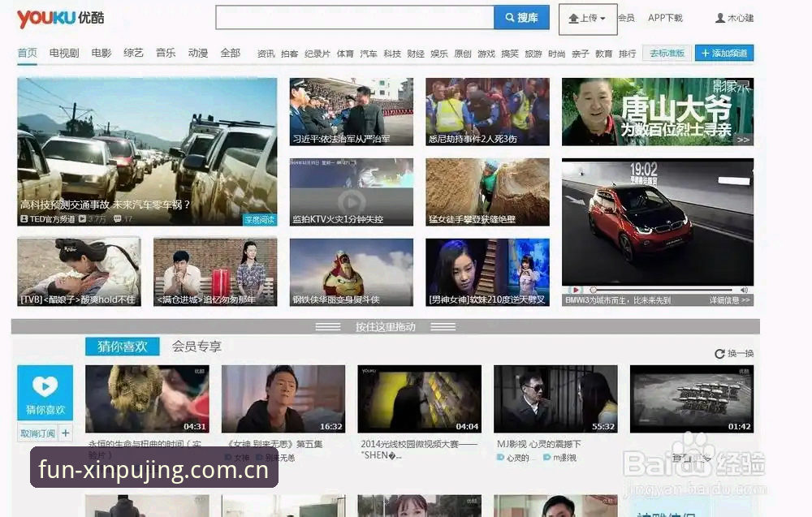Select the 首页 navigation tab
This screenshot has width=812, height=517.
coord(28,53)
